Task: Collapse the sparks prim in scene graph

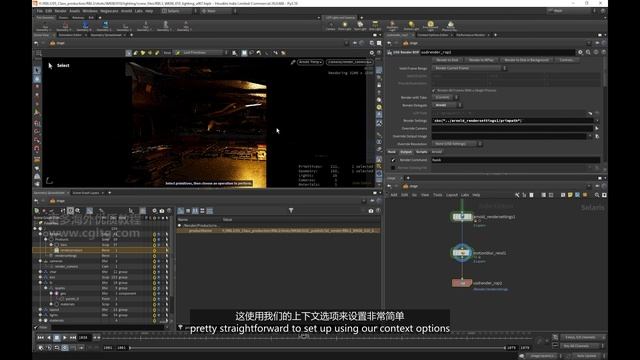Action: [46, 288]
